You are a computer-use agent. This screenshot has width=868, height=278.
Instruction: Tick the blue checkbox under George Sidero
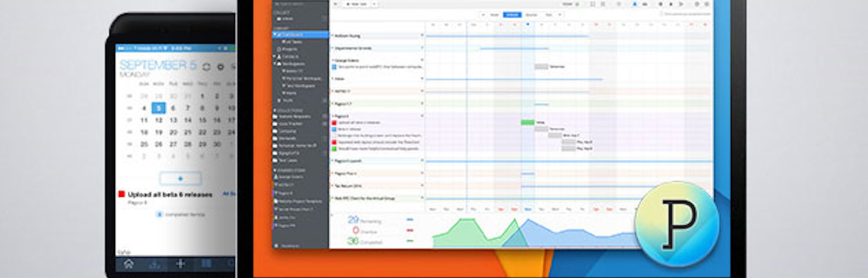point(334,67)
